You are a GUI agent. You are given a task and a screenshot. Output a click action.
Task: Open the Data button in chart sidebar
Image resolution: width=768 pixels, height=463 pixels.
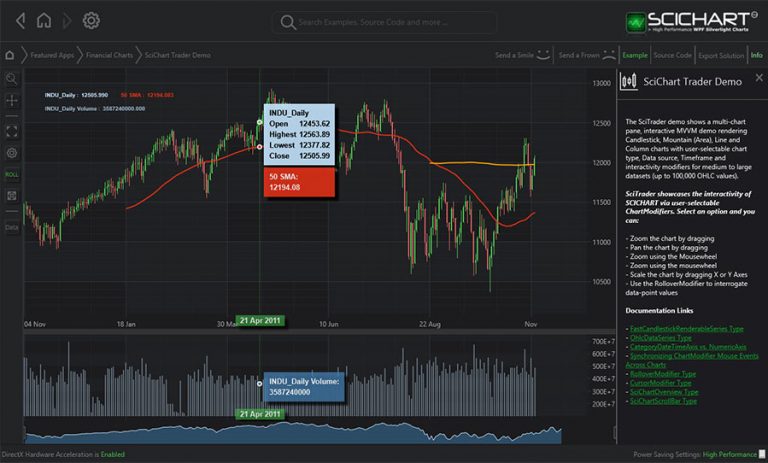tap(12, 227)
